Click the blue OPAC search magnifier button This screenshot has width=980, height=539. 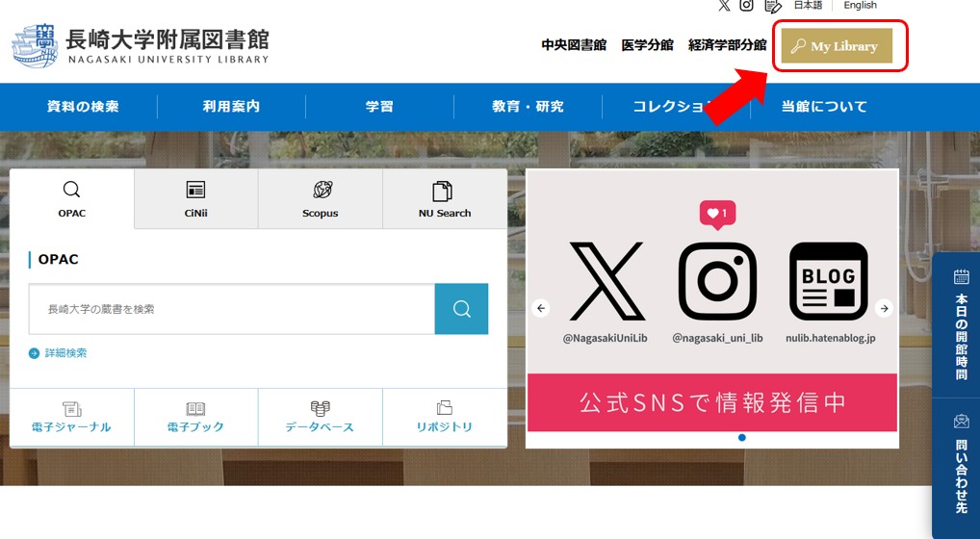click(x=461, y=309)
